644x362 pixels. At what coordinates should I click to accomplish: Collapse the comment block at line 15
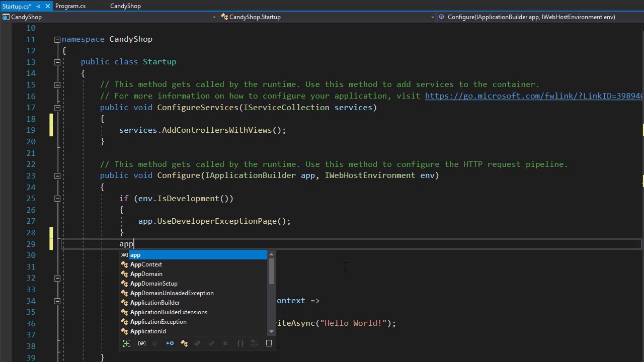57,84
